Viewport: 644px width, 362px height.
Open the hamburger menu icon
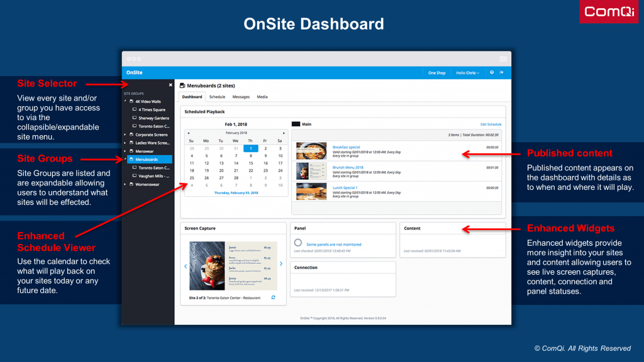(502, 58)
